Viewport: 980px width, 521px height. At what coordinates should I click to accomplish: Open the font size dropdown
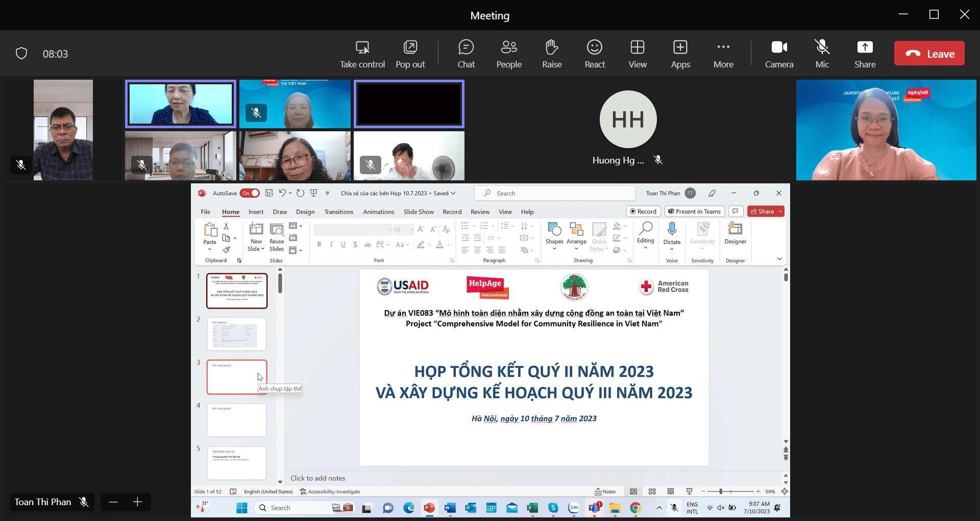(411, 230)
